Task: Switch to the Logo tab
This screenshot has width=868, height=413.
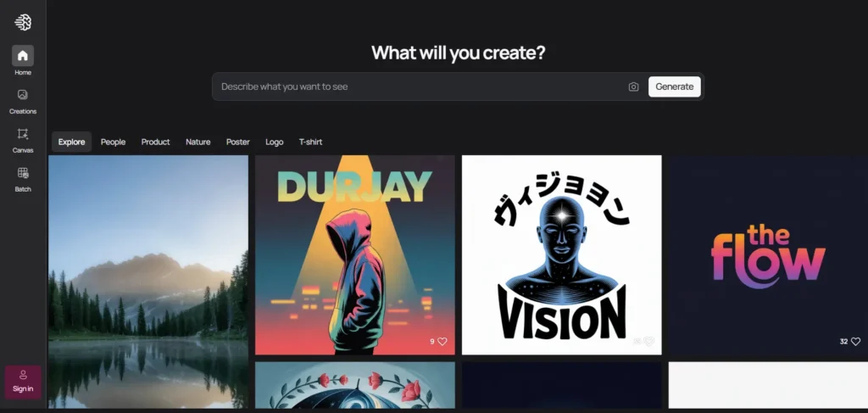Action: (x=274, y=142)
